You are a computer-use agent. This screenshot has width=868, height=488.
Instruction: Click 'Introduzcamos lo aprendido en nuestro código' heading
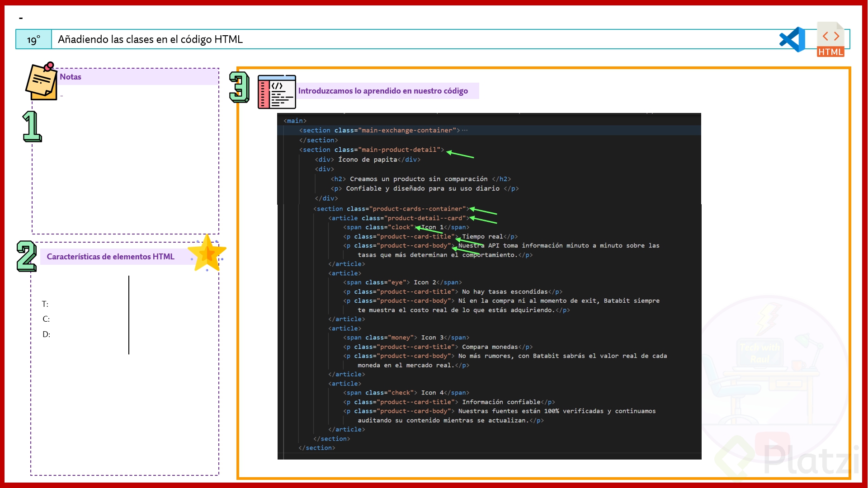click(x=383, y=91)
